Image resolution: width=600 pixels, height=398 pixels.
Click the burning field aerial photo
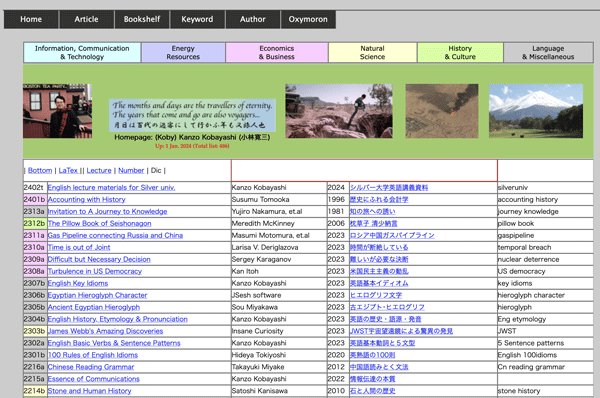pos(442,111)
